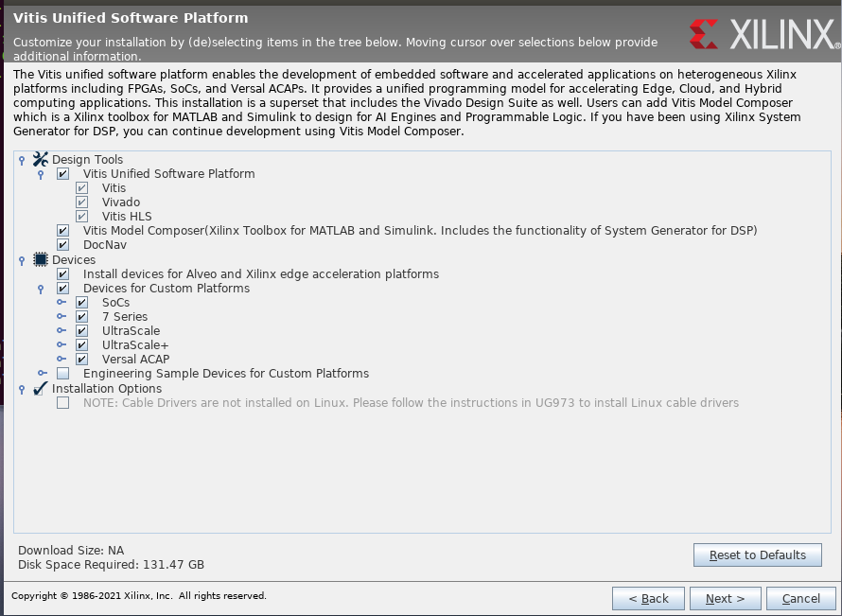Click 'Disk Space Required: 131.47 GB' text

coord(111,565)
